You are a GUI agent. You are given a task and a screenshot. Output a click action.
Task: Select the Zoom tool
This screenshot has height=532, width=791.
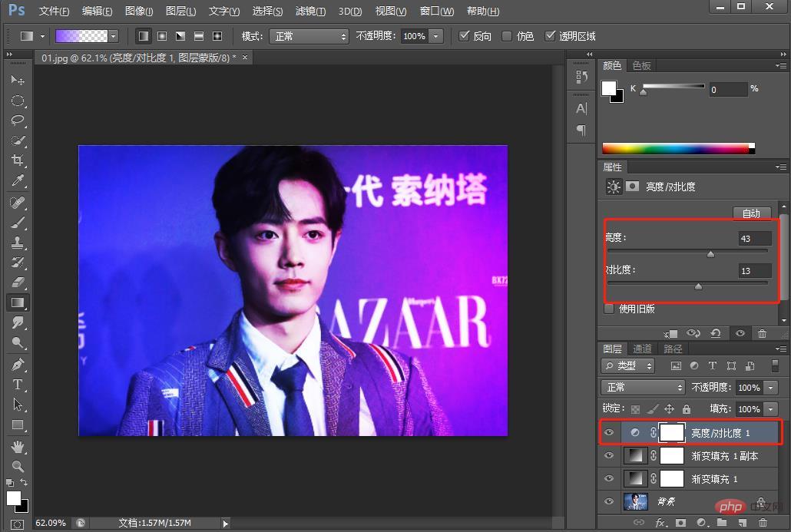point(17,467)
